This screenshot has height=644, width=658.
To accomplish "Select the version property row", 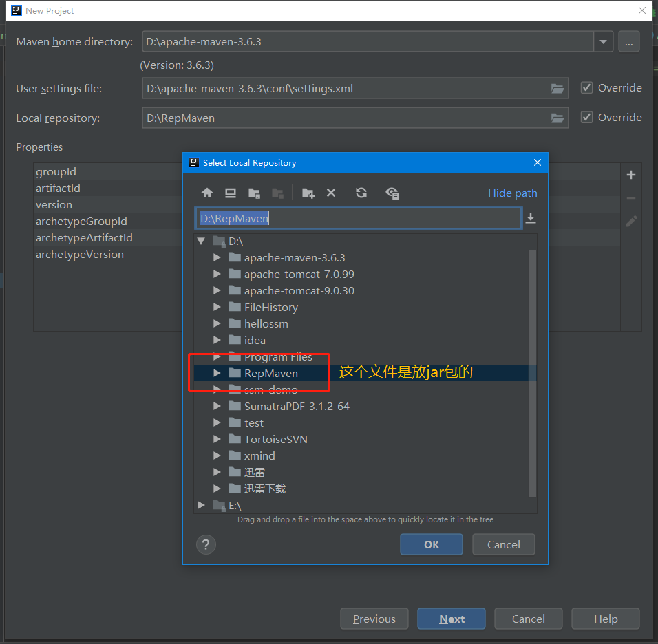I will tap(108, 205).
